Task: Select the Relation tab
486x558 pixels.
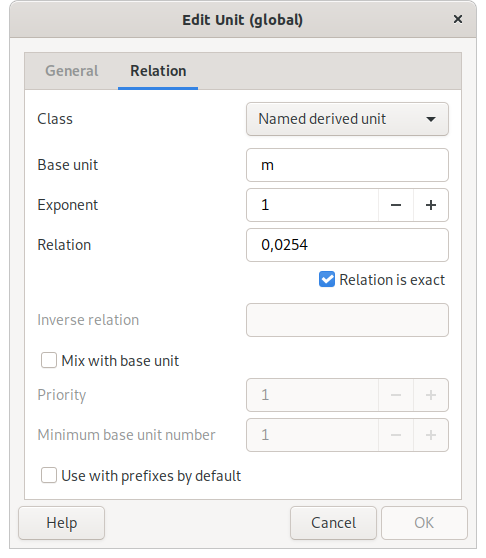Action: pyautogui.click(x=158, y=71)
